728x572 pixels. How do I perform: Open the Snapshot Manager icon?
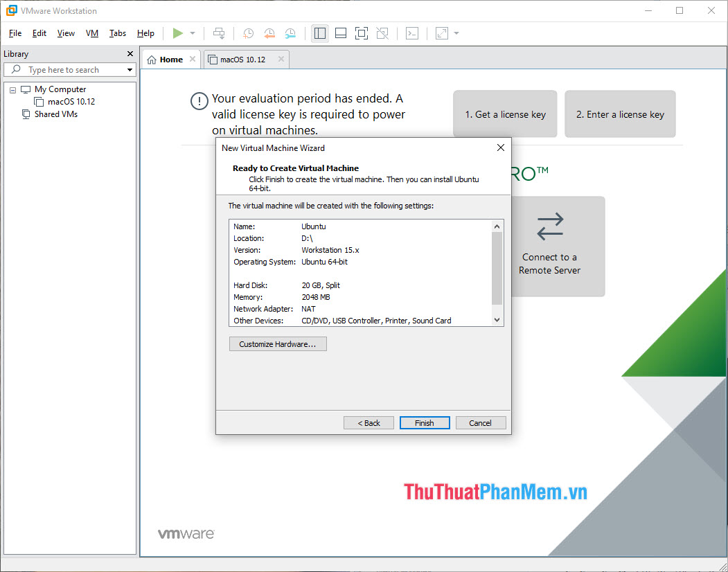click(290, 33)
